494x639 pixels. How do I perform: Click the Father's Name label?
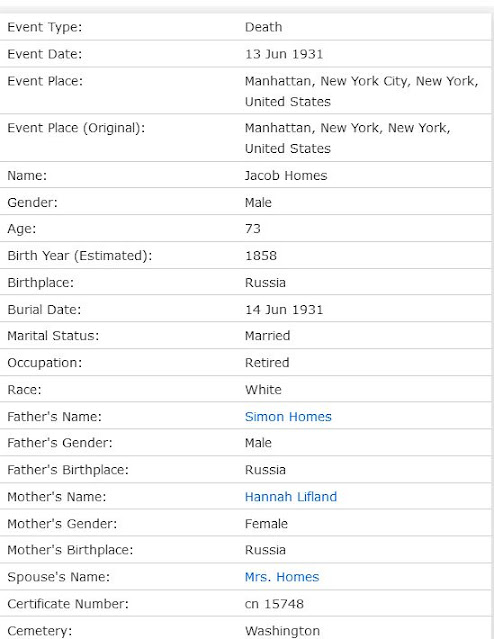55,416
